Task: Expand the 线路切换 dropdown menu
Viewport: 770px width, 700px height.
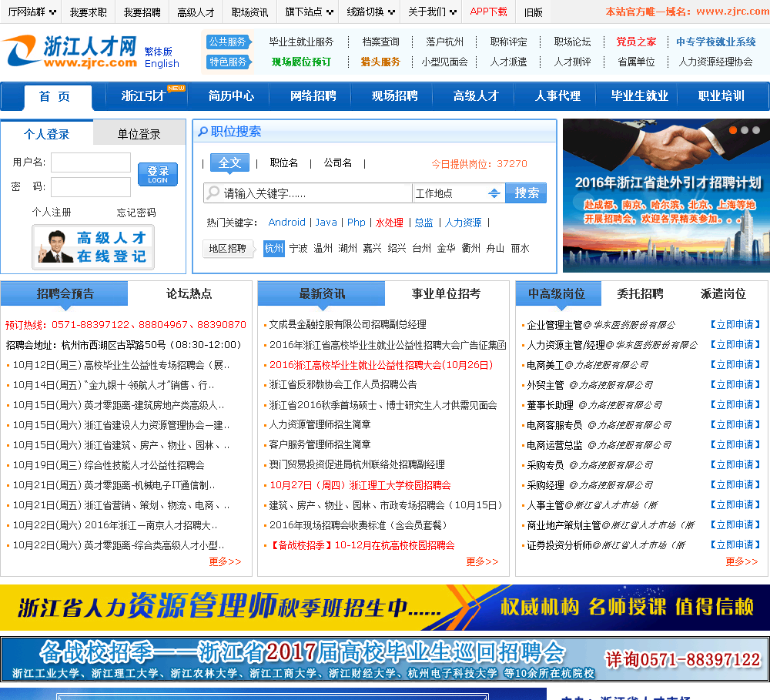Action: [x=370, y=12]
